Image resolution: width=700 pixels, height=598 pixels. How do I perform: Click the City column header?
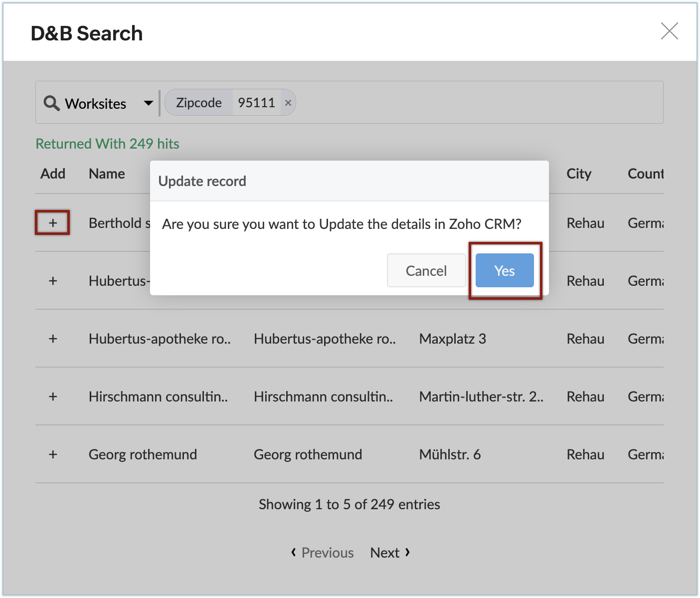click(578, 174)
